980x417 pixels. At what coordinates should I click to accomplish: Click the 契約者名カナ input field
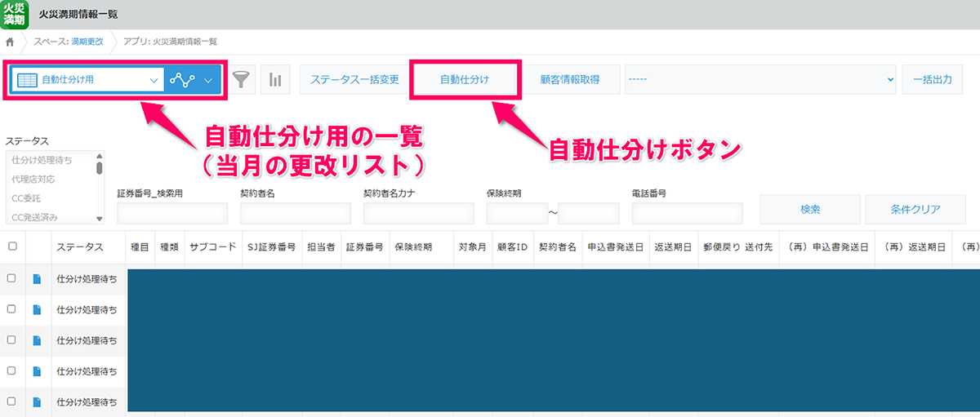418,213
